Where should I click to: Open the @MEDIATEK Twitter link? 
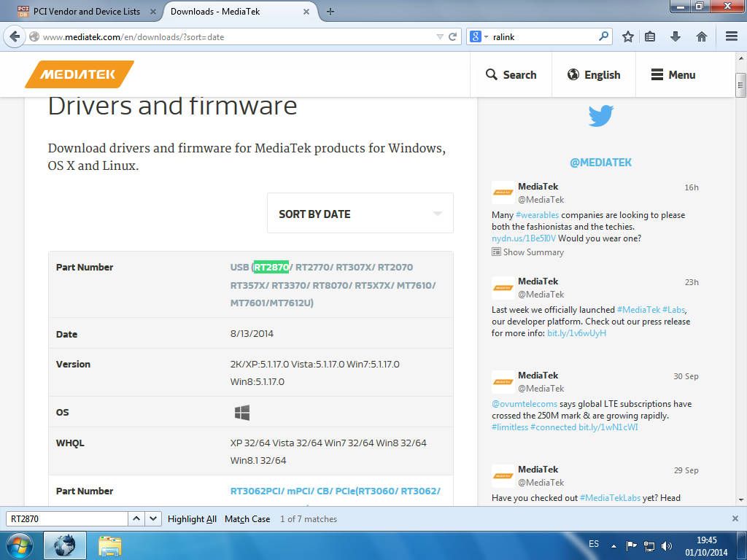(600, 163)
